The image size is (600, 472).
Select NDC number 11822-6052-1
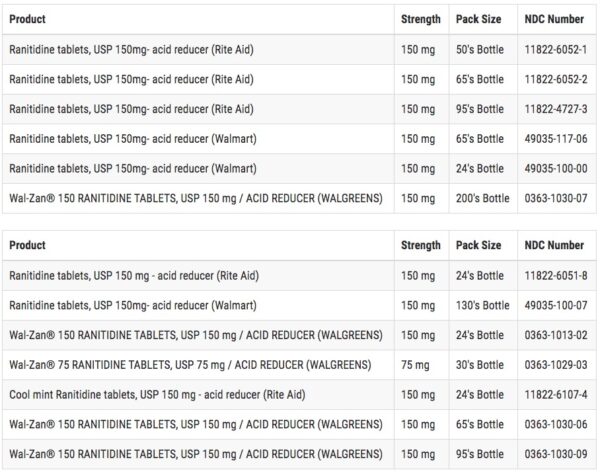[x=555, y=49]
